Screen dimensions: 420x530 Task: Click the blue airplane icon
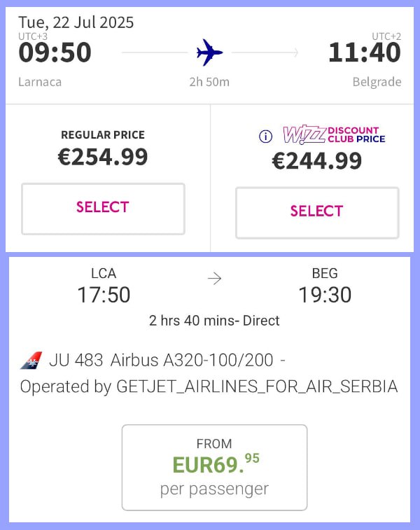(x=209, y=53)
